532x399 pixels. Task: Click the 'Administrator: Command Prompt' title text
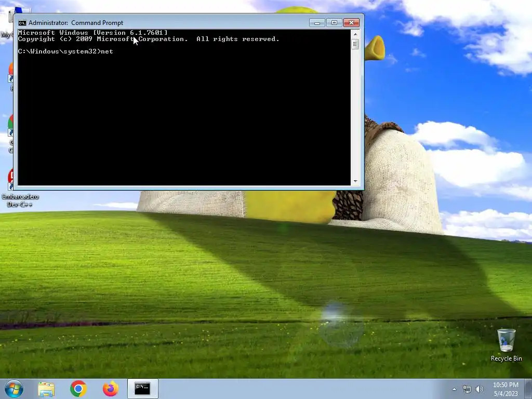click(x=76, y=23)
